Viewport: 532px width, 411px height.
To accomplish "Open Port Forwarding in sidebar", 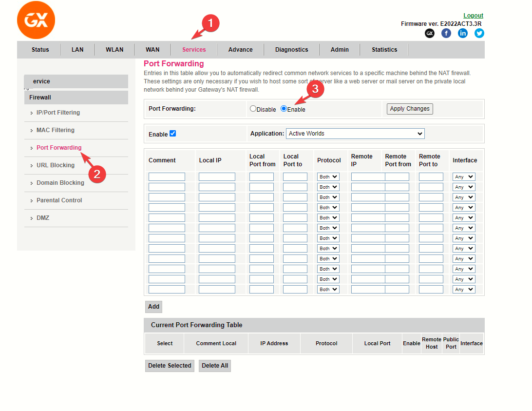I will click(x=58, y=148).
